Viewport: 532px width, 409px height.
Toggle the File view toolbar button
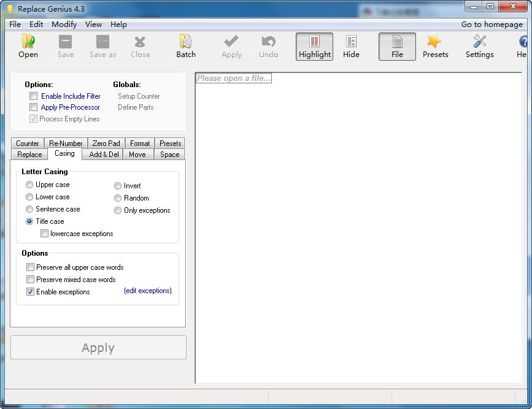coord(397,47)
